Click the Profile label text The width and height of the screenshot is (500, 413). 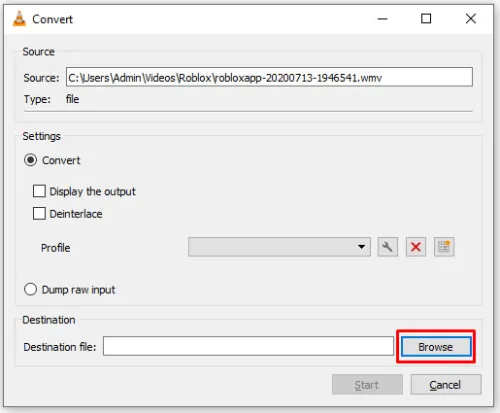[56, 248]
